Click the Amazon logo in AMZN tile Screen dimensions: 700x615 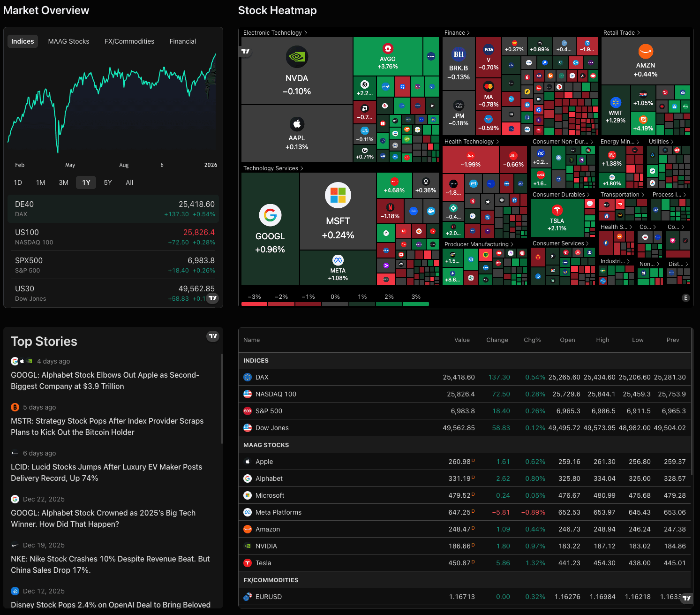point(646,51)
